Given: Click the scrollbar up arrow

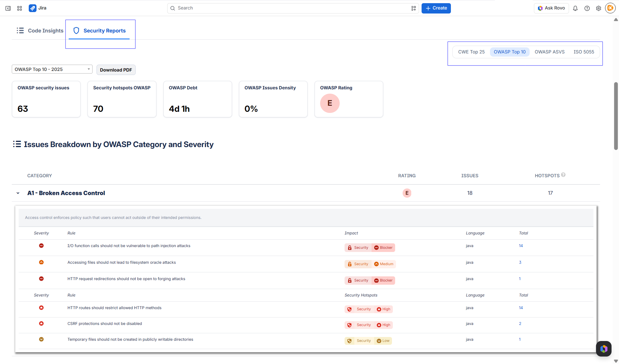Looking at the screenshot, I should 616,20.
